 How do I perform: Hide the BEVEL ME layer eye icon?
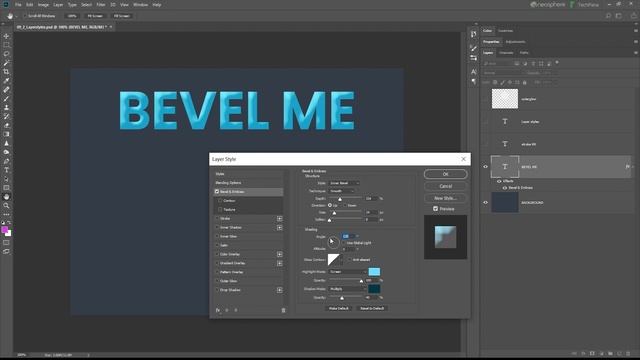tap(485, 167)
